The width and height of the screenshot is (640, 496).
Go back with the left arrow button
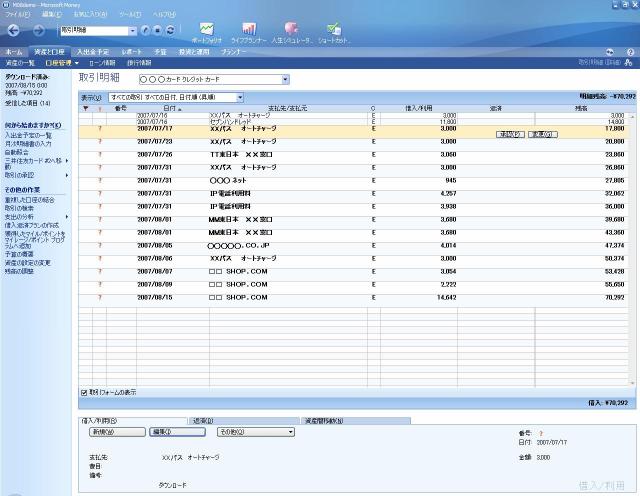click(13, 31)
